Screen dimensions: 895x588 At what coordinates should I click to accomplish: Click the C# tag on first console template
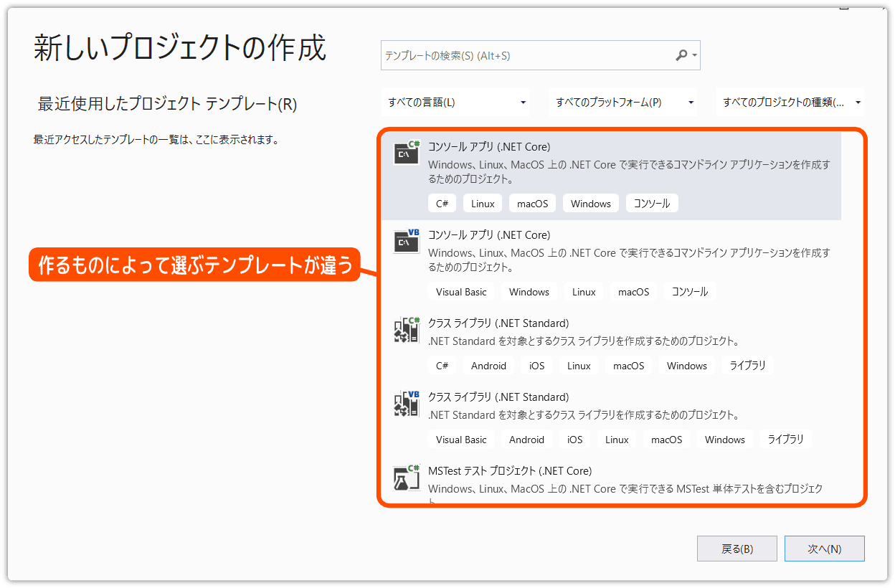tap(442, 204)
